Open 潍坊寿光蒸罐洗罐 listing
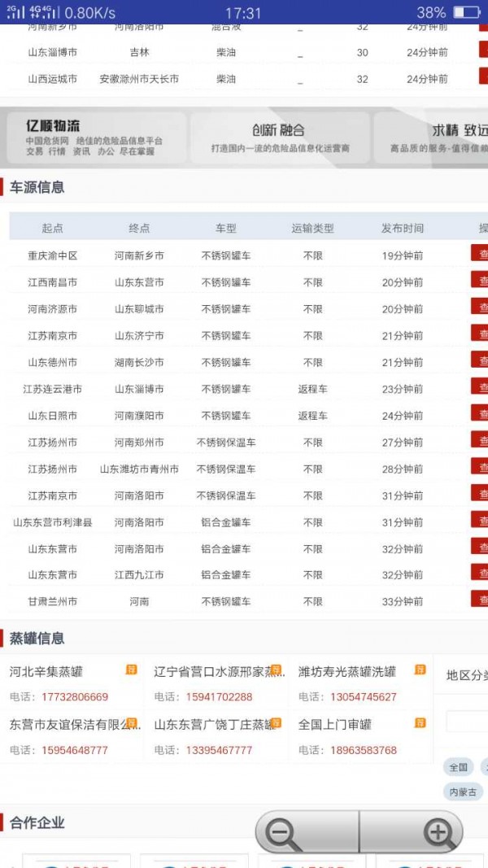Screen dimensions: 488x868 coord(347,672)
